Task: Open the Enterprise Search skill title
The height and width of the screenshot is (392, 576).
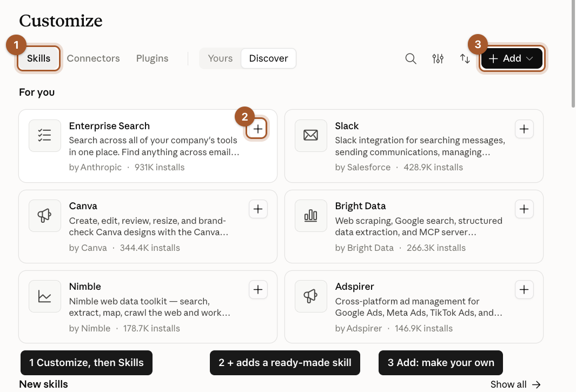Action: pyautogui.click(x=109, y=126)
